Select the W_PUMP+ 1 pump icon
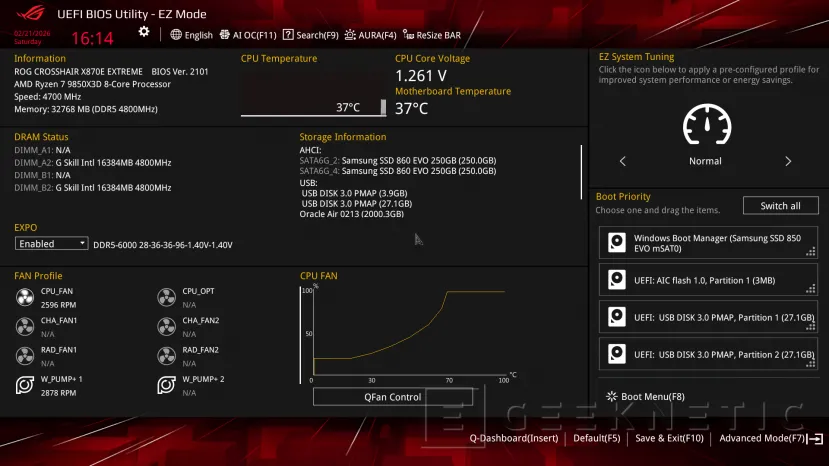The width and height of the screenshot is (829, 466). [x=25, y=385]
